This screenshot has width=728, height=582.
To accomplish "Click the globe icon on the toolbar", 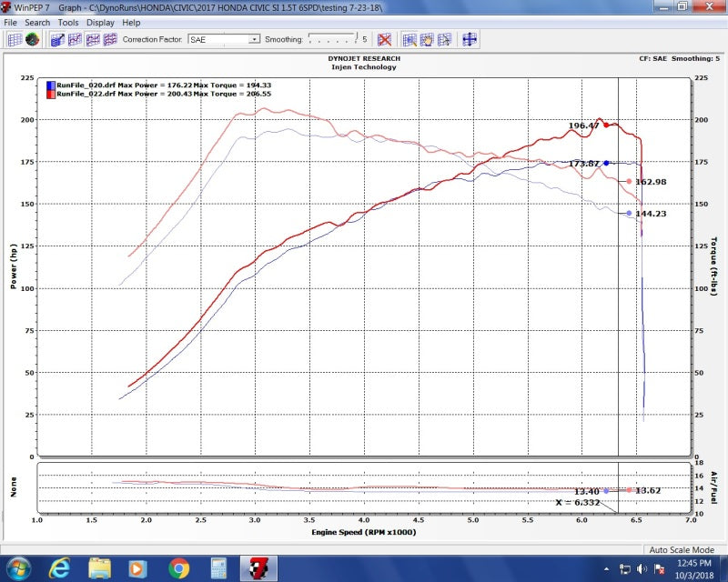I will tap(34, 38).
